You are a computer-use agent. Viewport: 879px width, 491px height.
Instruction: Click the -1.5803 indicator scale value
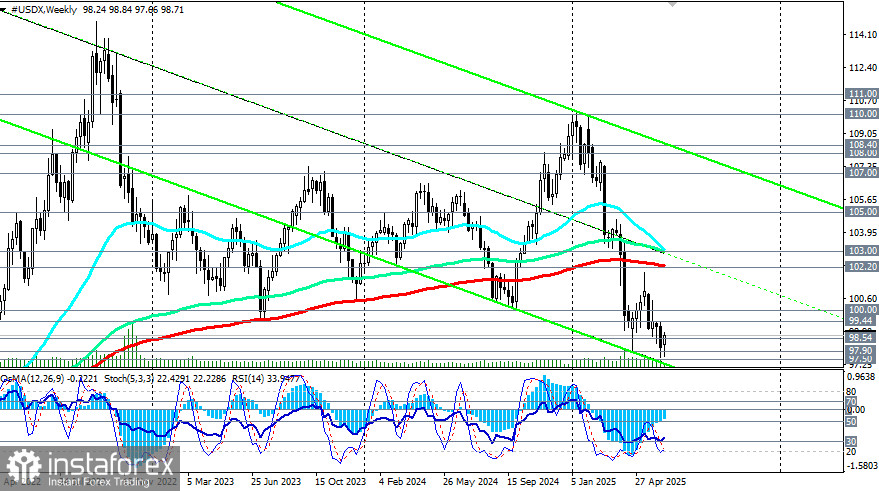click(862, 466)
